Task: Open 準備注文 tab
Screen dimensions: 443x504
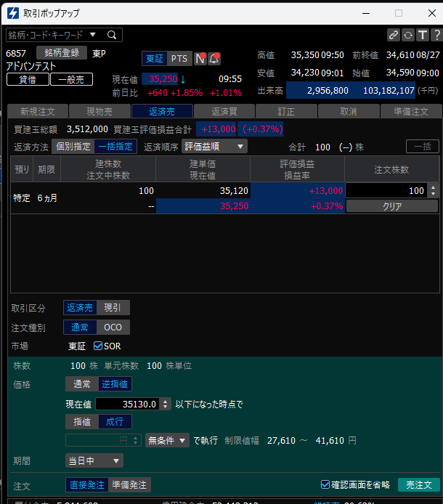Action: click(411, 111)
